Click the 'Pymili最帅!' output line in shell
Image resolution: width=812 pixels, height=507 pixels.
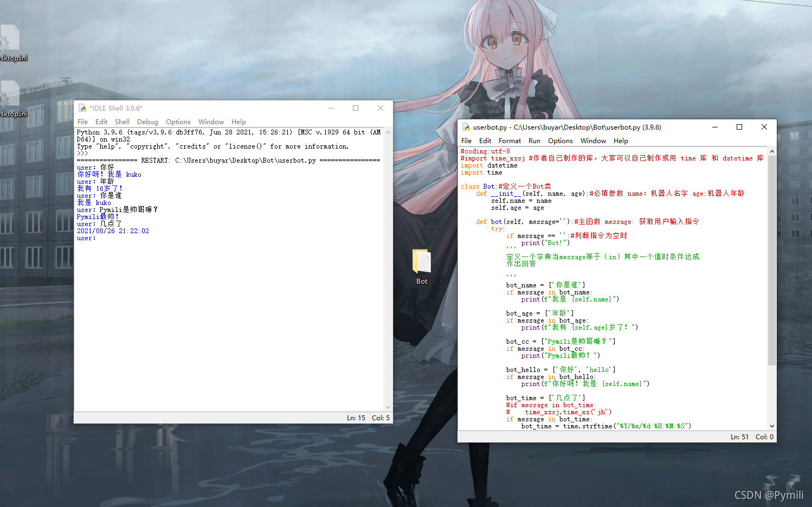(98, 217)
